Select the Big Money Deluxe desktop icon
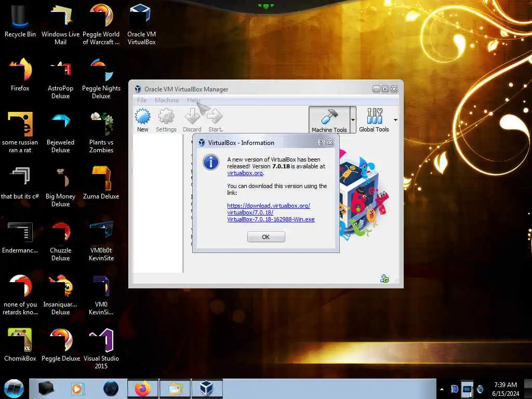The width and height of the screenshot is (532, 399). pos(60,187)
